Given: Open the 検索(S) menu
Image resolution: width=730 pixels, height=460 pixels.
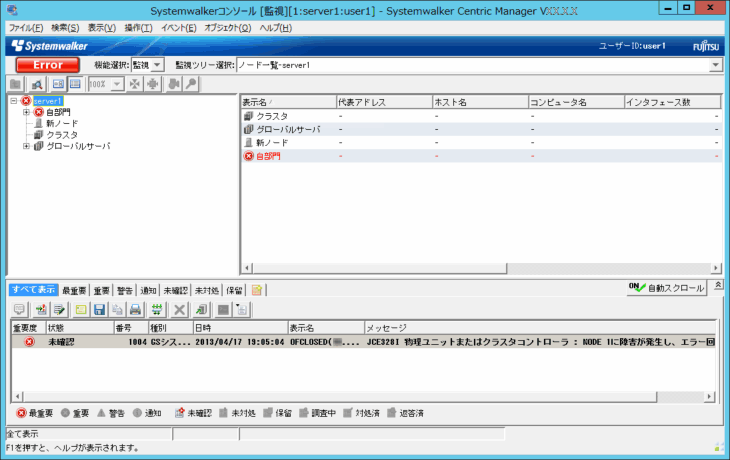Looking at the screenshot, I should 65,28.
